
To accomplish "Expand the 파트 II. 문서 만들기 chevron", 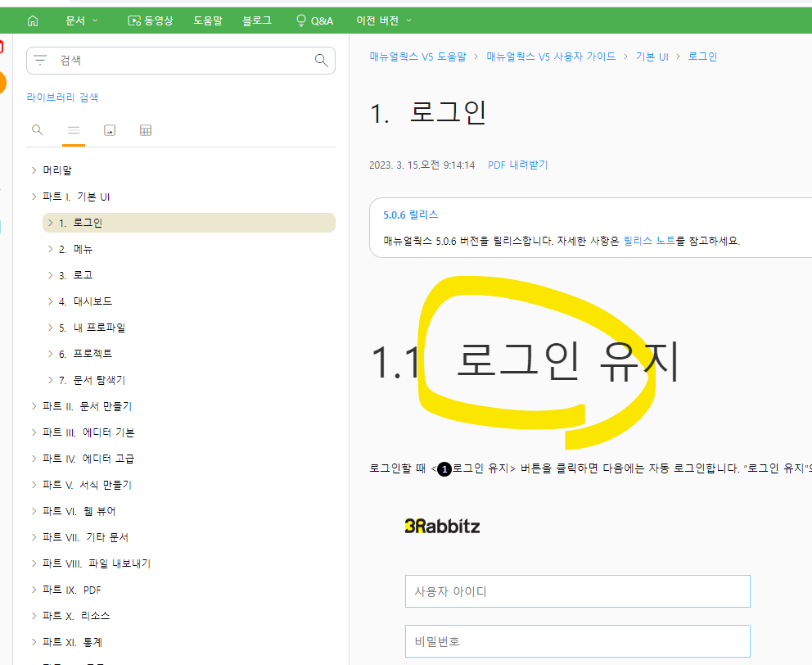I will click(34, 406).
